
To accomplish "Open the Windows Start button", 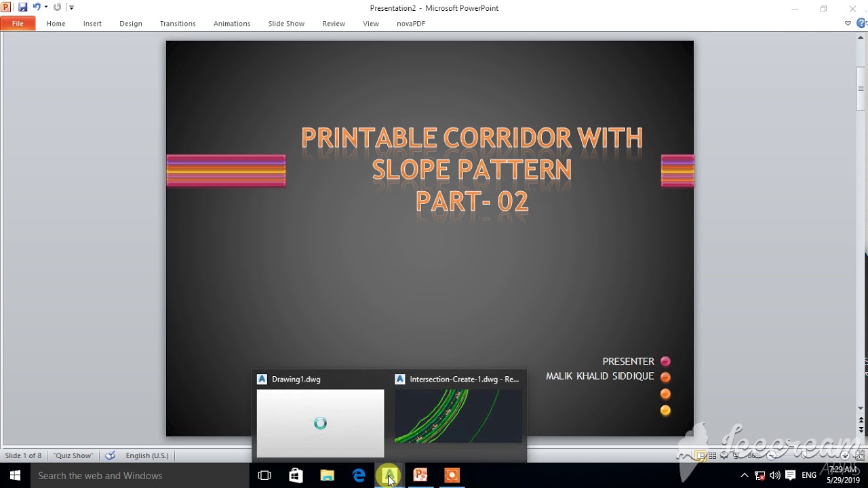I will (x=15, y=476).
